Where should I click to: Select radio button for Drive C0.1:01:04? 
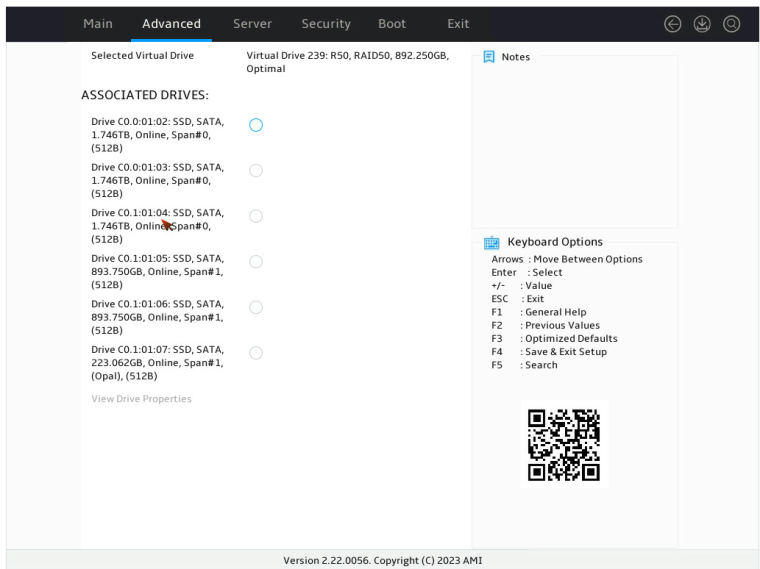[x=256, y=216]
